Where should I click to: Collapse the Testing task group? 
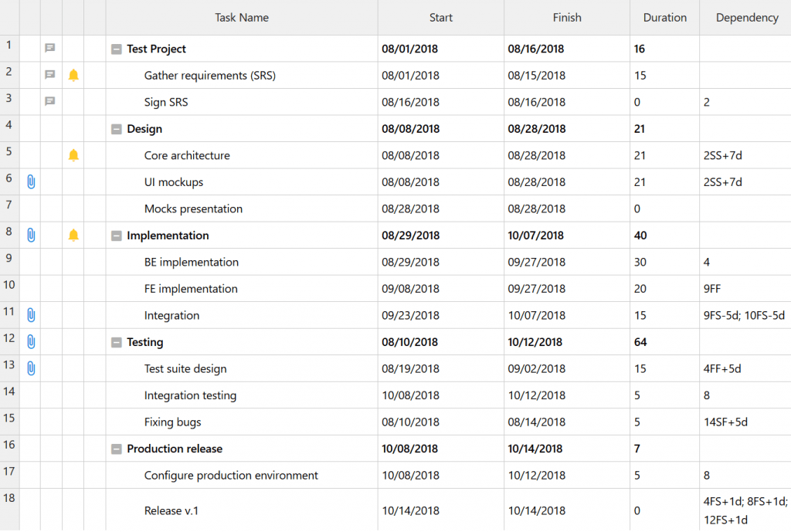pos(117,342)
